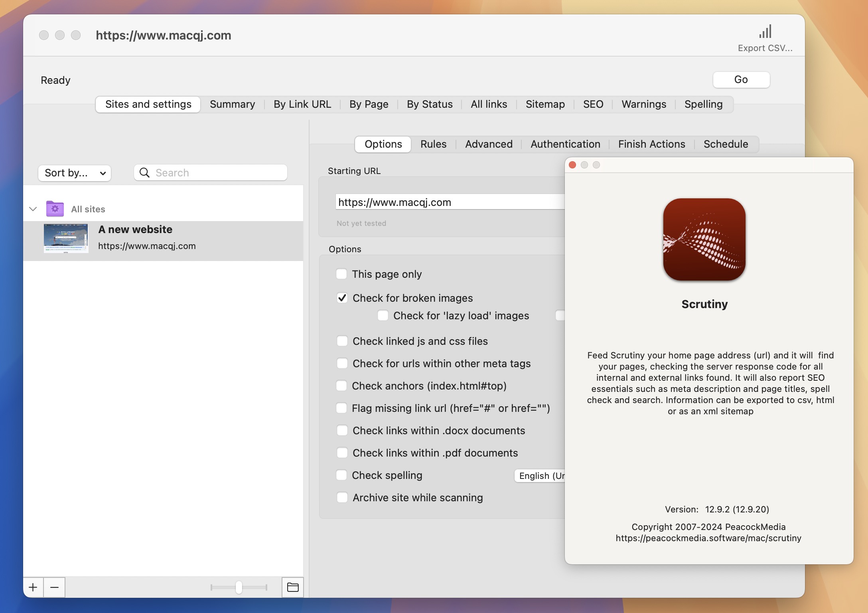This screenshot has height=613, width=868.
Task: Click the Version 12.9.2 text
Action: point(717,509)
